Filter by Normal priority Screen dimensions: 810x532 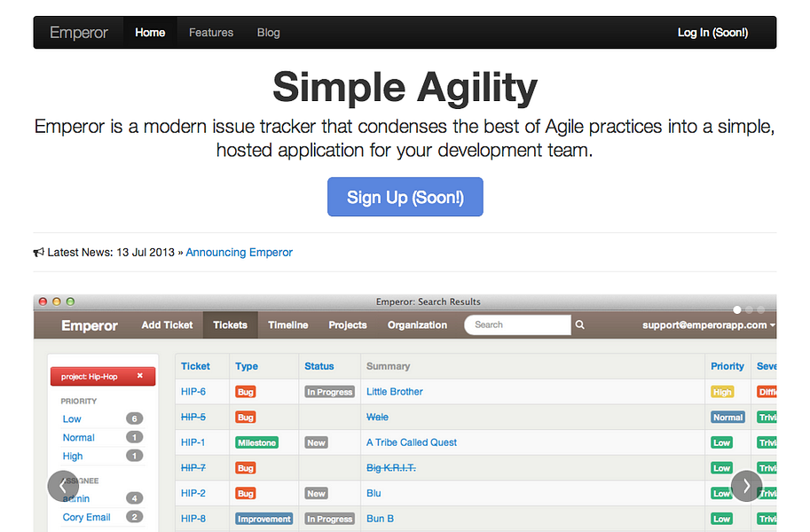point(79,437)
